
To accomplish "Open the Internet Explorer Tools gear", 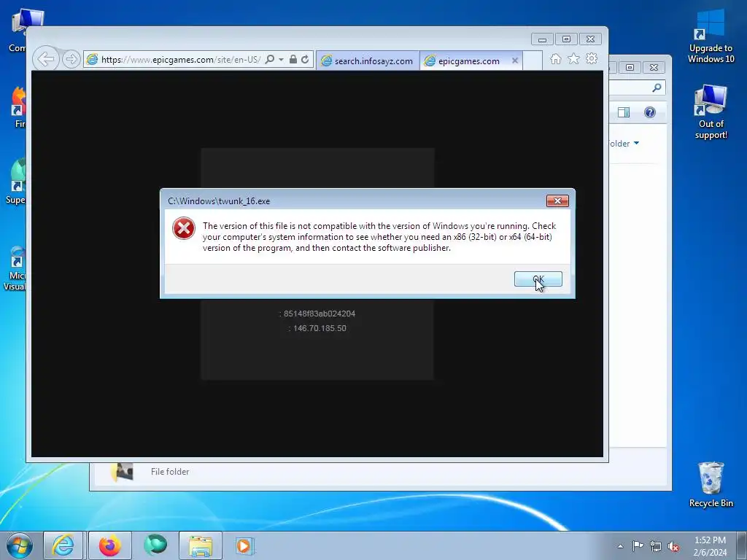I will click(x=592, y=58).
